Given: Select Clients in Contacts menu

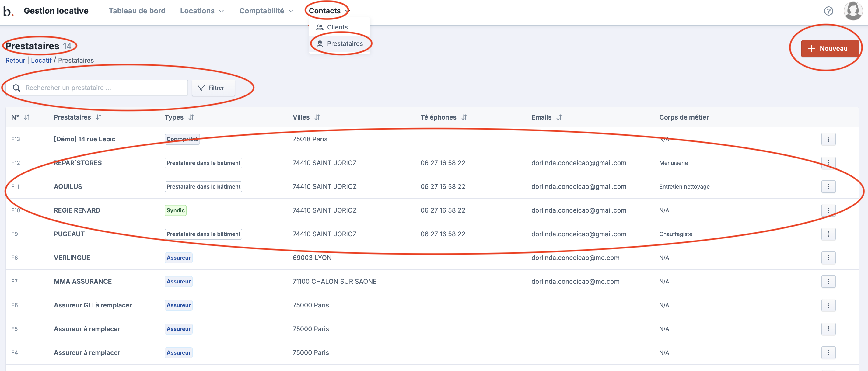Looking at the screenshot, I should tap(337, 27).
